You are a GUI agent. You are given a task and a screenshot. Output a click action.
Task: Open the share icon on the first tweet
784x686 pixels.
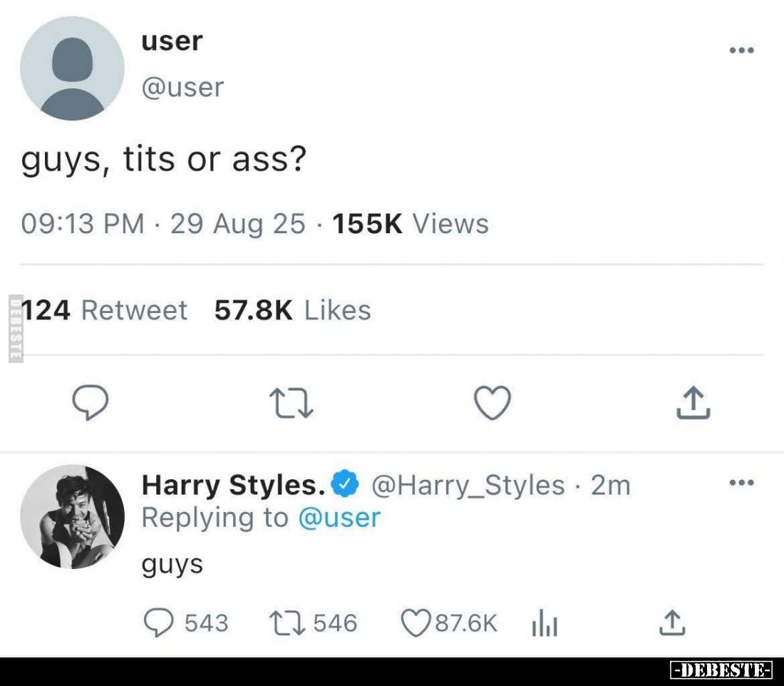tap(691, 403)
